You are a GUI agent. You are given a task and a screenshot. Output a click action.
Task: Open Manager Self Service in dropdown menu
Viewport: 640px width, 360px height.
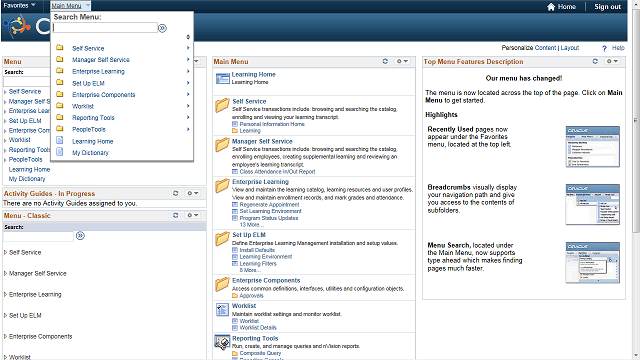click(x=101, y=60)
